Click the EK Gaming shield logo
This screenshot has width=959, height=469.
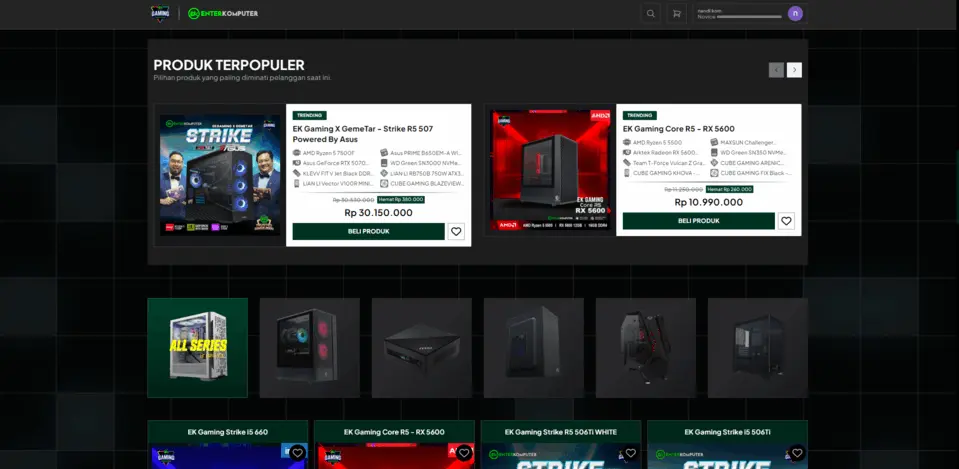[x=160, y=13]
